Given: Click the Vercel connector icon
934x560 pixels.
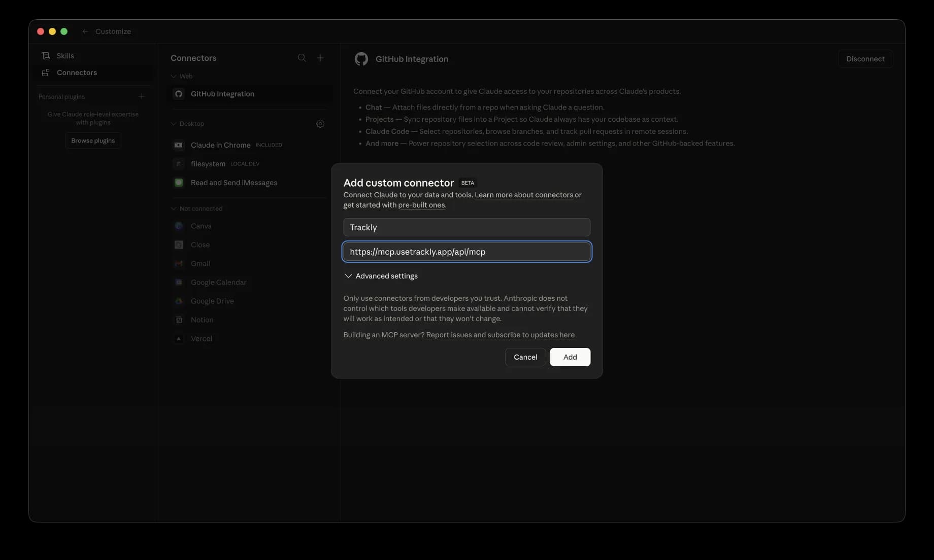Looking at the screenshot, I should coord(178,338).
